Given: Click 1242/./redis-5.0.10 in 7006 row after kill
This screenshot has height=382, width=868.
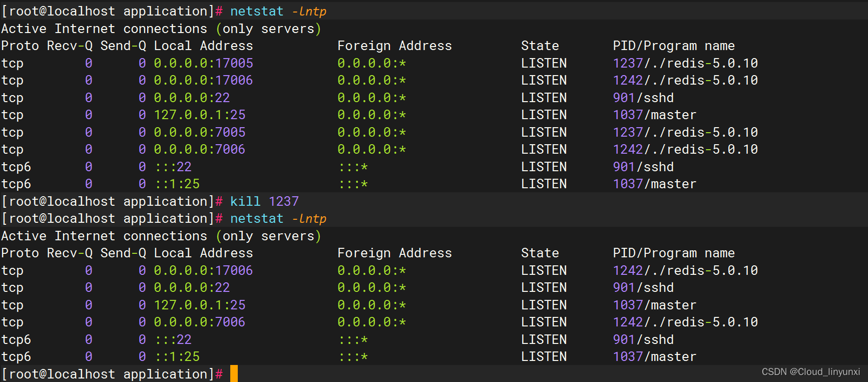Looking at the screenshot, I should pos(685,322).
